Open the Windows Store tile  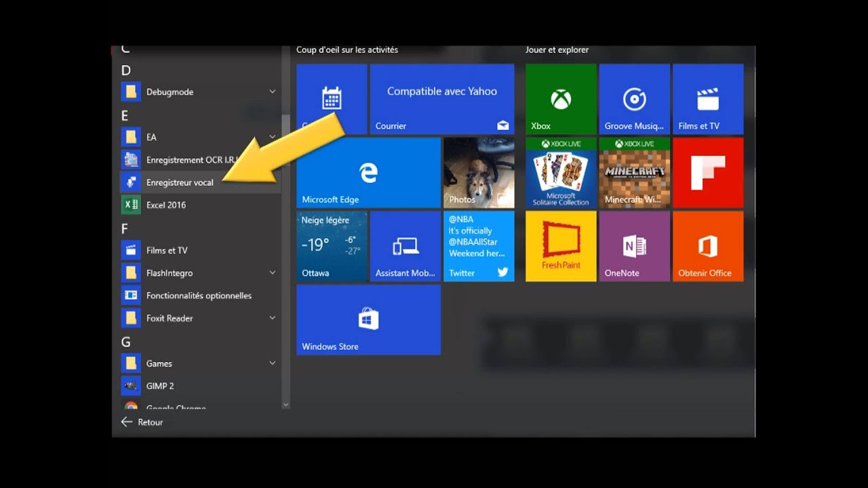pos(368,320)
